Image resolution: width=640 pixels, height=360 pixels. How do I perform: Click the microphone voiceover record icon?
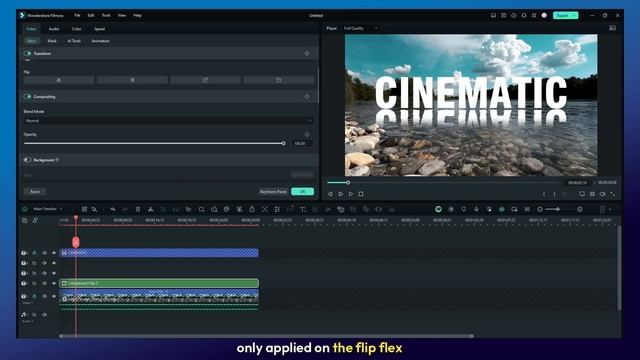point(476,209)
